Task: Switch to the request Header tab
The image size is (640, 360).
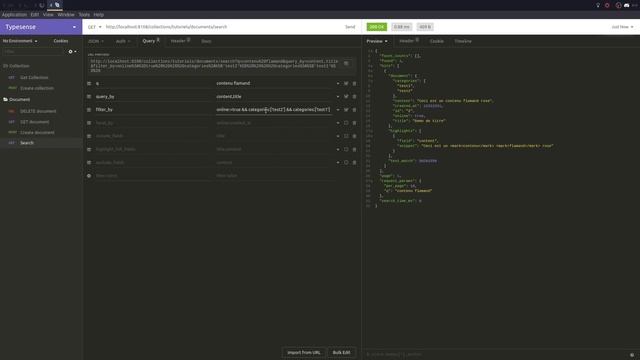Action: (x=180, y=41)
